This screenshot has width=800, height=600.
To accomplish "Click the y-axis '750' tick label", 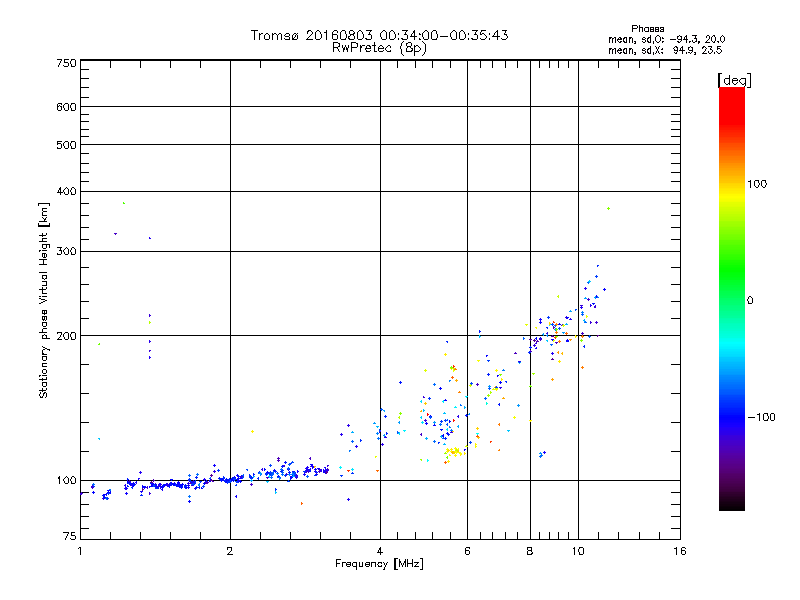I will pyautogui.click(x=66, y=63).
